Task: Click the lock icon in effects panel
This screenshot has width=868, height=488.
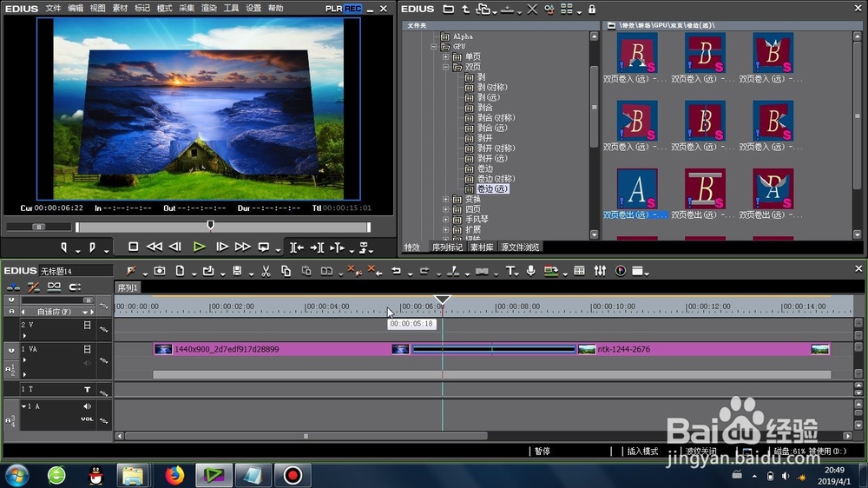Action: [592, 9]
